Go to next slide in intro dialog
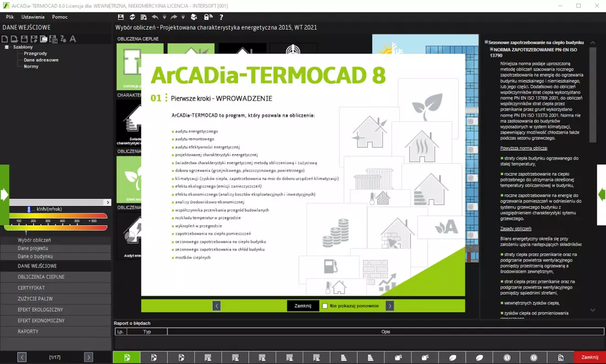Screen dimensions: 606x364 [389, 306]
